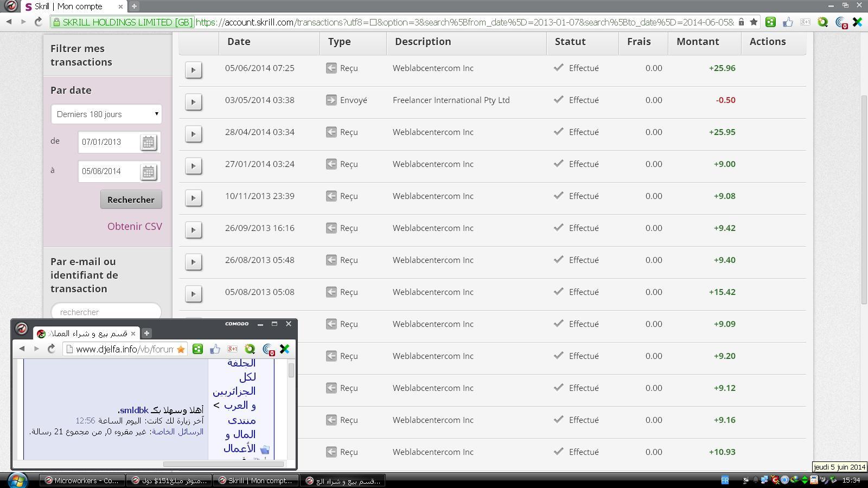Click the thumbs-up like icon in Skrill toolbar

[x=788, y=22]
